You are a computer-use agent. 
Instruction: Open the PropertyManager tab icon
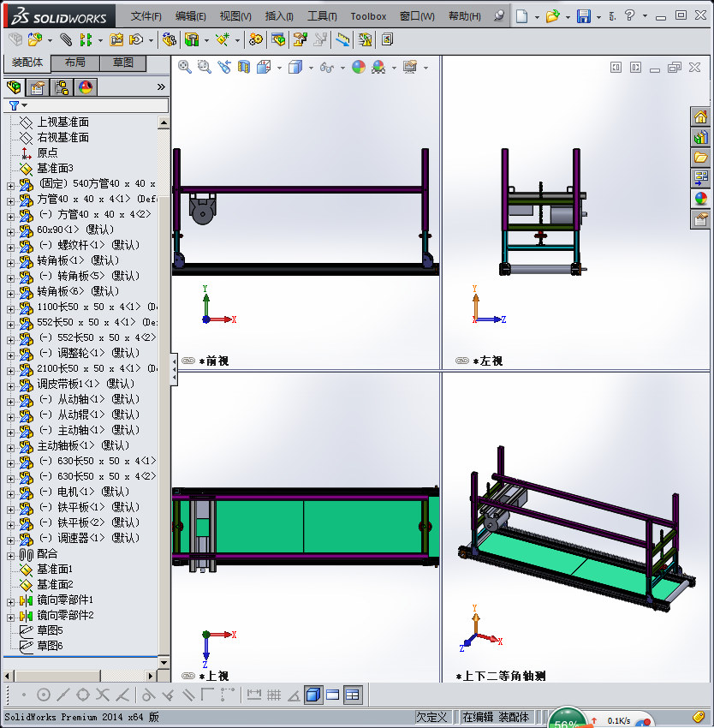coord(37,87)
